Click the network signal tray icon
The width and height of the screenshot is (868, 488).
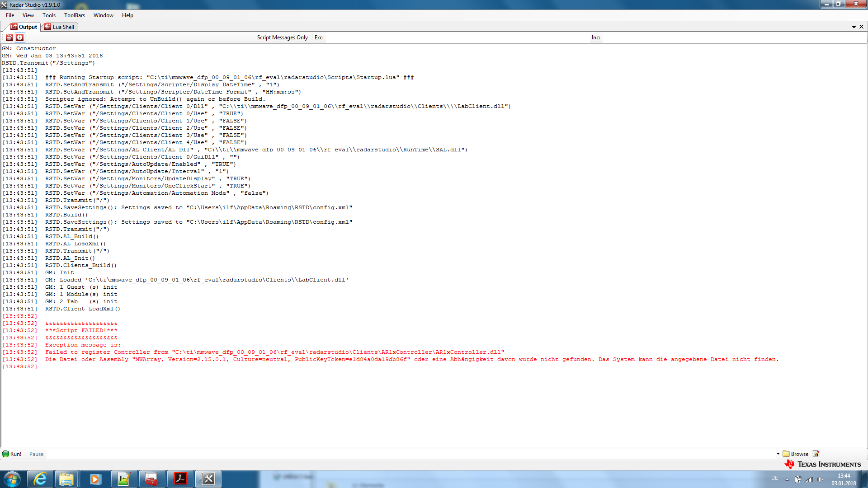pos(809,479)
